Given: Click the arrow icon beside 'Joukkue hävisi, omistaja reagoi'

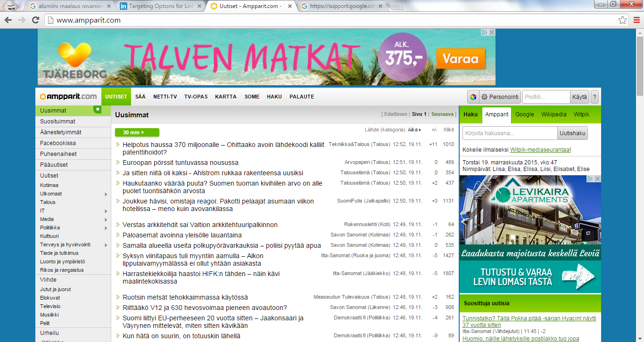Looking at the screenshot, I should coord(118,201).
